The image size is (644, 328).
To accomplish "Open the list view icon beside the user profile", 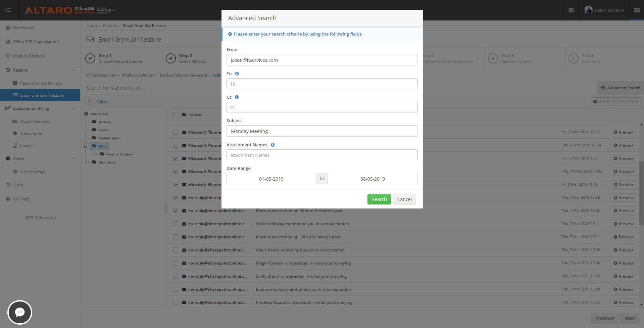I will (571, 10).
